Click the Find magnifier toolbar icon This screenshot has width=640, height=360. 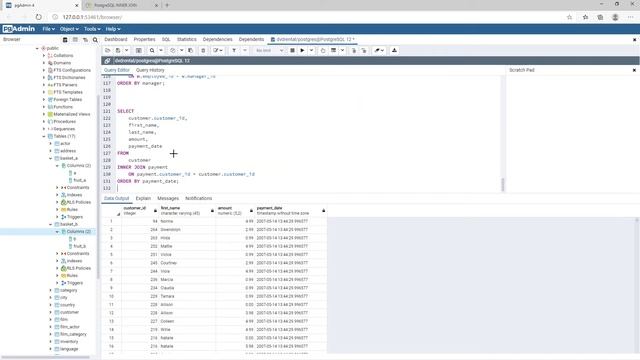[152, 51]
